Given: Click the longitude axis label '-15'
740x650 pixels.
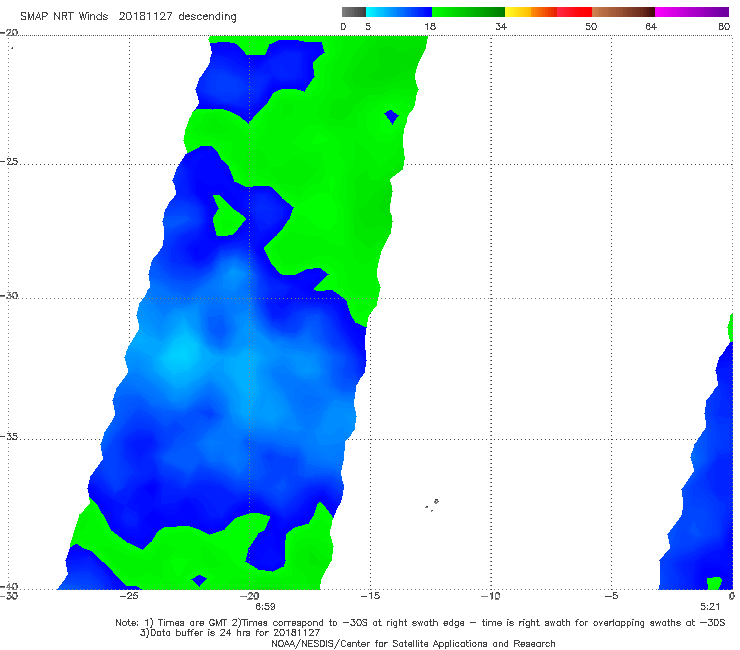Looking at the screenshot, I should [370, 596].
